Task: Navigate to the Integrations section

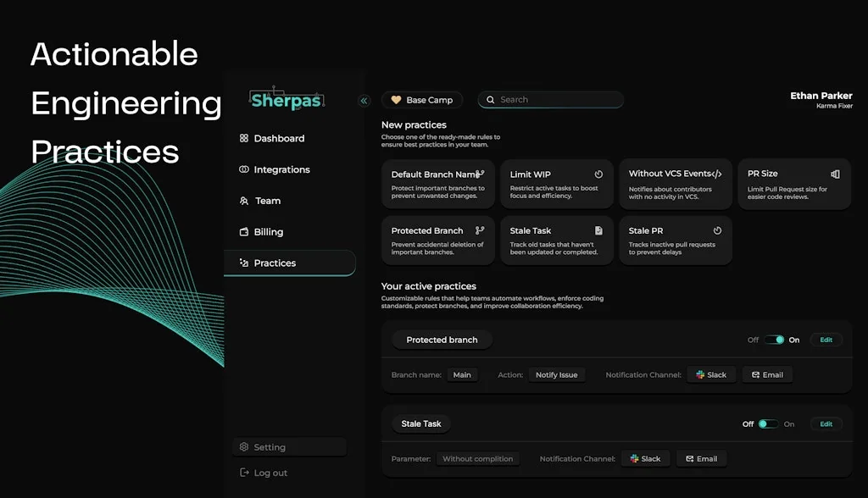Action: coord(282,169)
